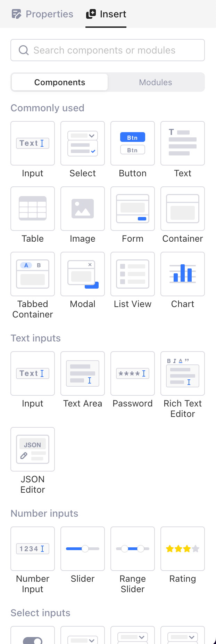216x644 pixels.
Task: Pick the Tabbed Container component
Action: click(x=33, y=274)
